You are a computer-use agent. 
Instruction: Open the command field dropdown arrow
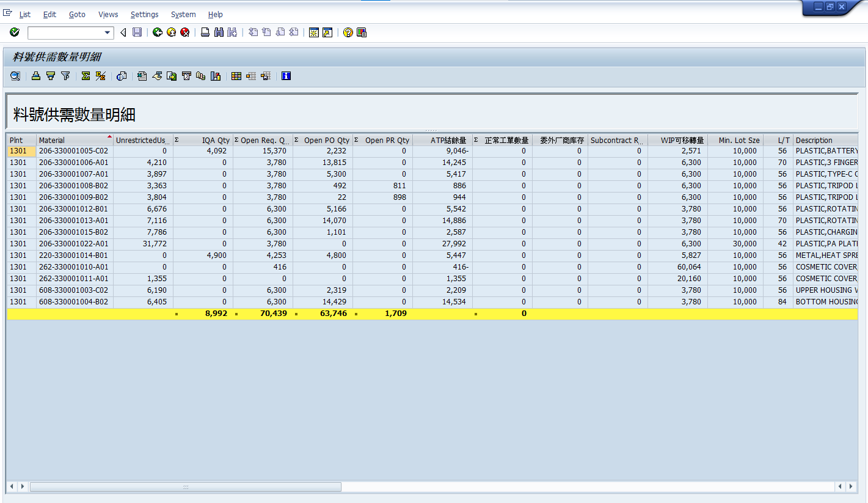[108, 32]
